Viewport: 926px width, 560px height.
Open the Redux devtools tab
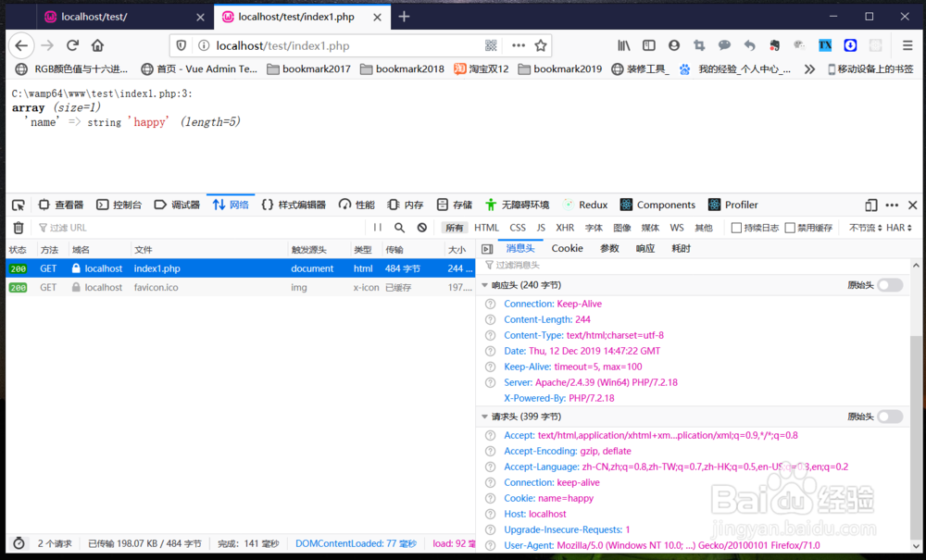point(585,205)
